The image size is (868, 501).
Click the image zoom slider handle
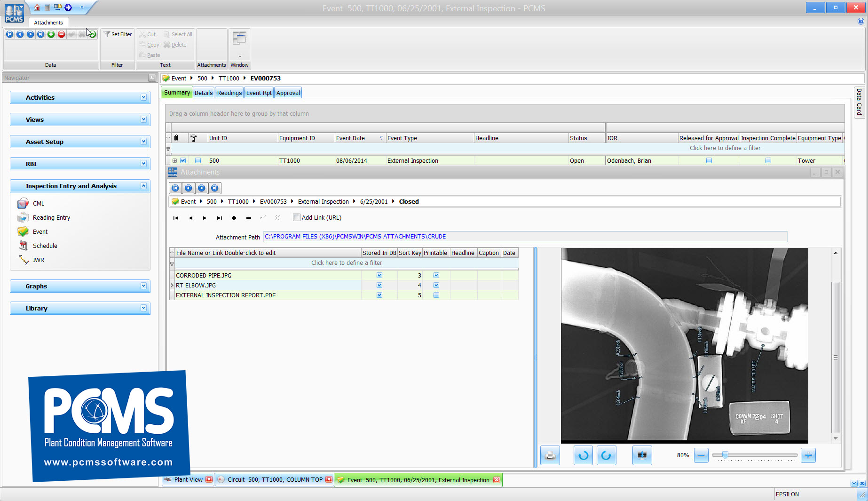coord(725,455)
